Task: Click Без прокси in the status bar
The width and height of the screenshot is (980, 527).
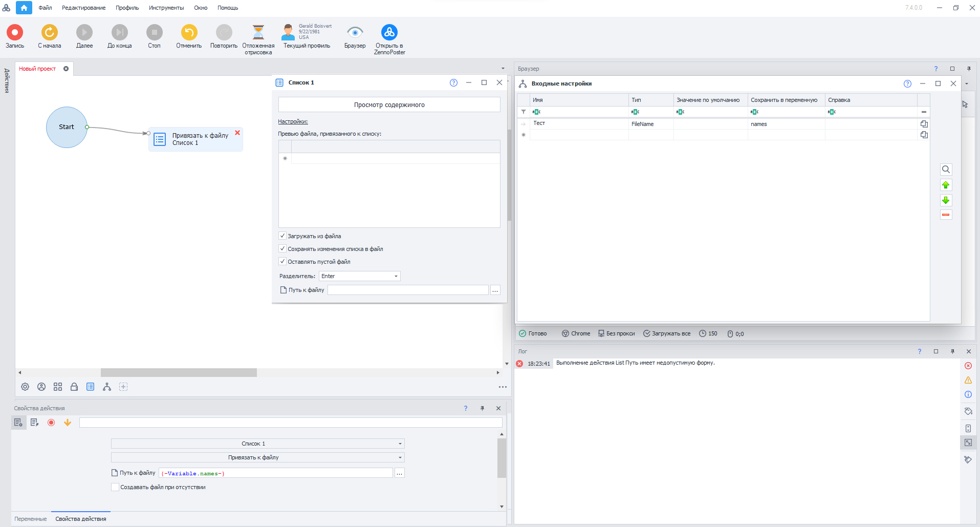Action: point(617,333)
